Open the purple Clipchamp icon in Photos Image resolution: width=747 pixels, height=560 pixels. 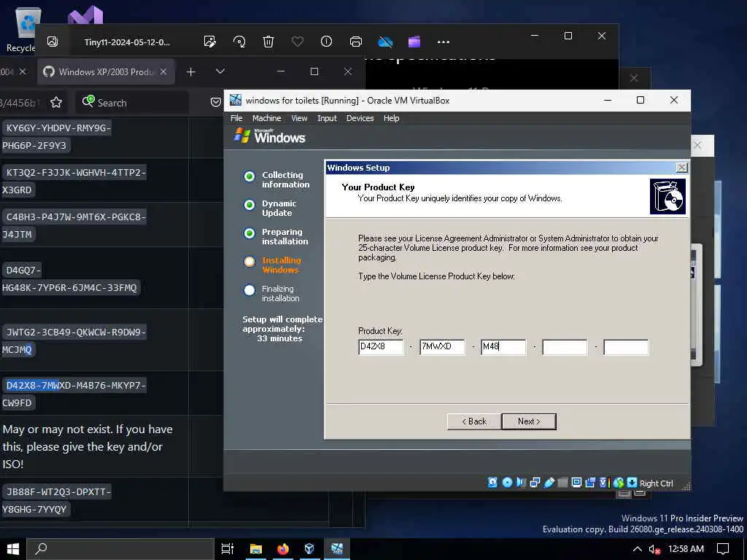(x=414, y=42)
